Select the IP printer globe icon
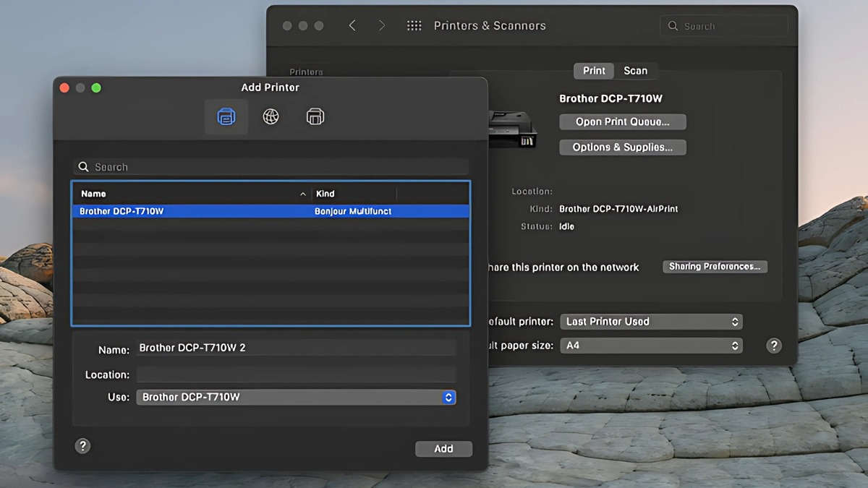Viewport: 868px width, 488px height. point(271,116)
